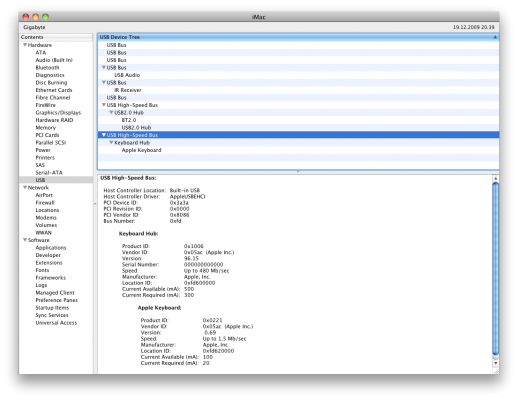Select Bluetooth in the sidebar
The image size is (518, 400).
[x=47, y=68]
